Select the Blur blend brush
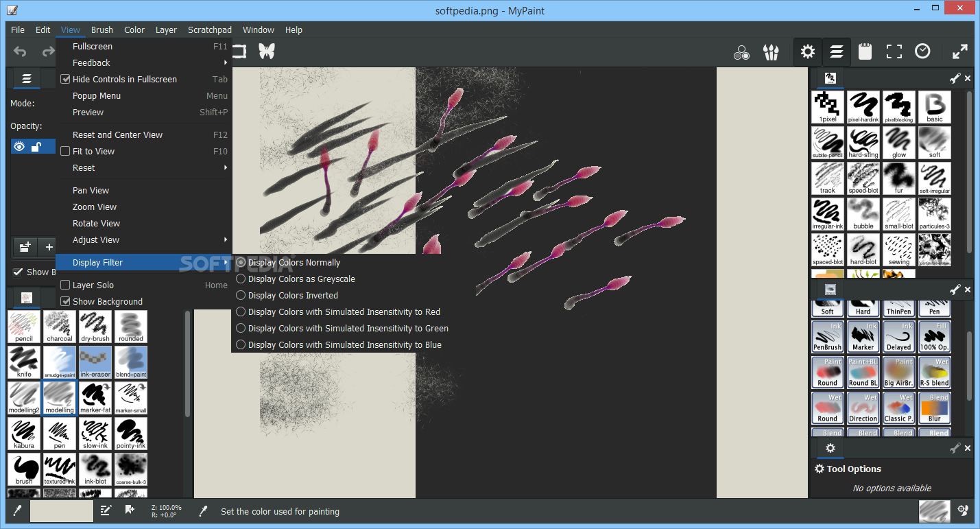This screenshot has width=980, height=529. (935, 408)
